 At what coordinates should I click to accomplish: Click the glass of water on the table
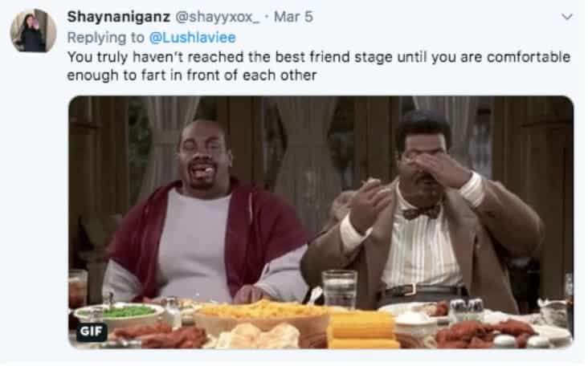pyautogui.click(x=340, y=290)
